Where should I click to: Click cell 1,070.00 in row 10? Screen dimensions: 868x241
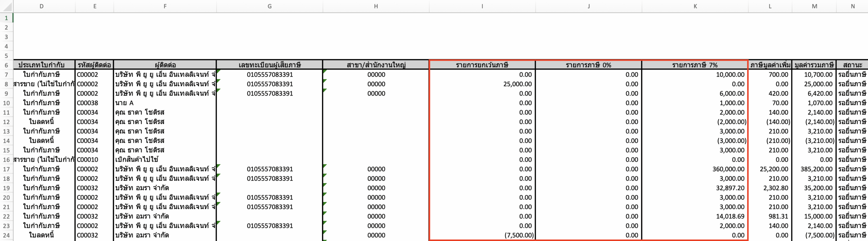814,103
